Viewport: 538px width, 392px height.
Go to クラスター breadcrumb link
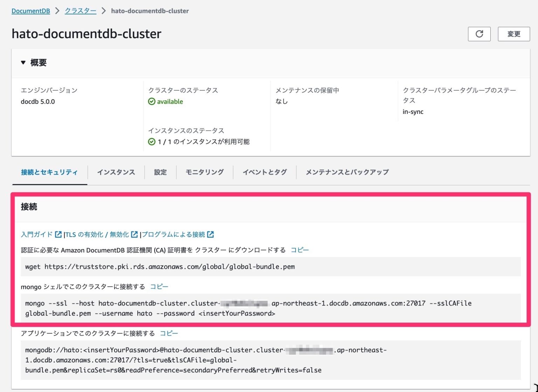[81, 11]
